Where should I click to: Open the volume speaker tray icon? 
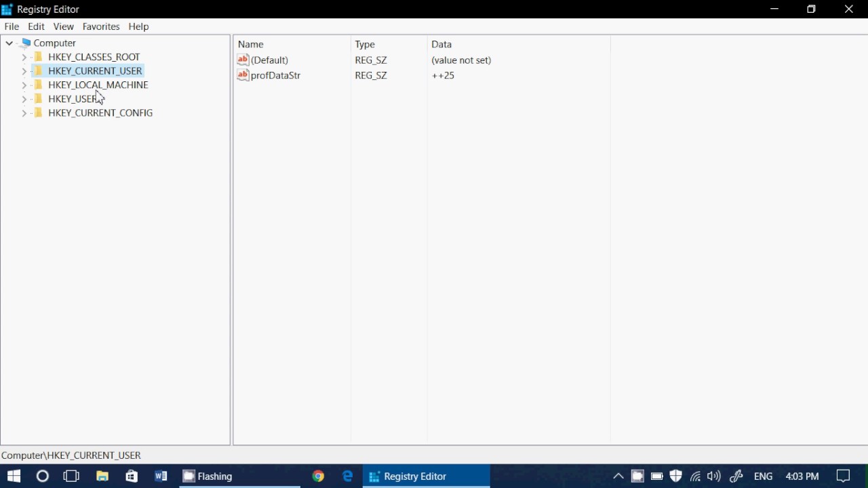[714, 476]
